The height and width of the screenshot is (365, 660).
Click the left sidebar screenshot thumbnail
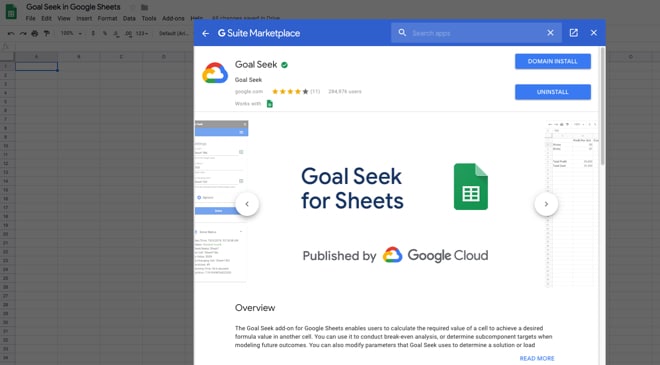221,204
